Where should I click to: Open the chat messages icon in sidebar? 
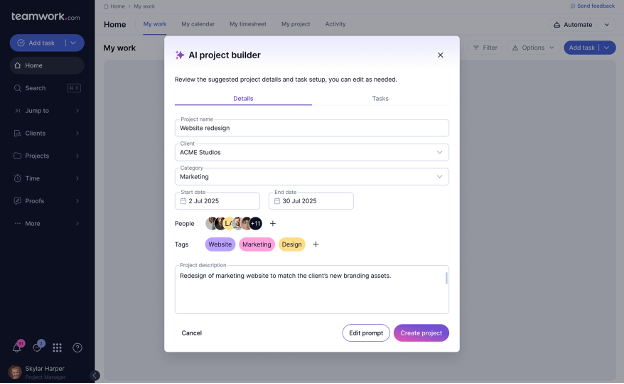[x=37, y=347]
